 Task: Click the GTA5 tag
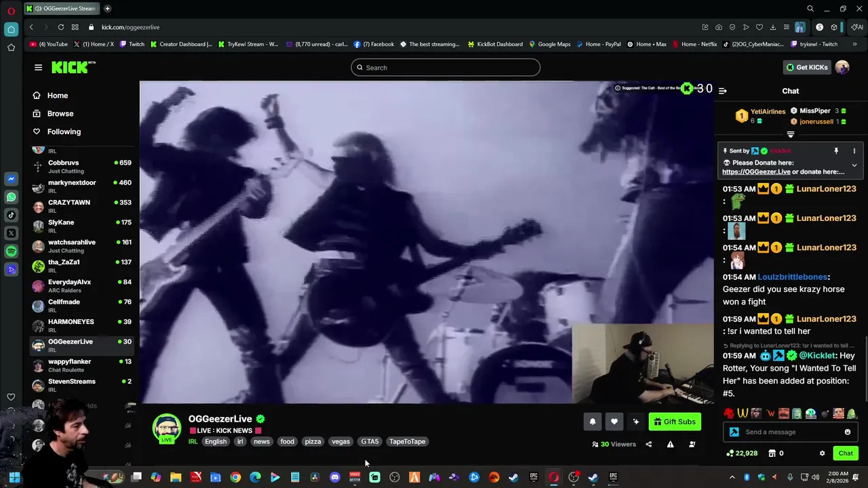(370, 442)
